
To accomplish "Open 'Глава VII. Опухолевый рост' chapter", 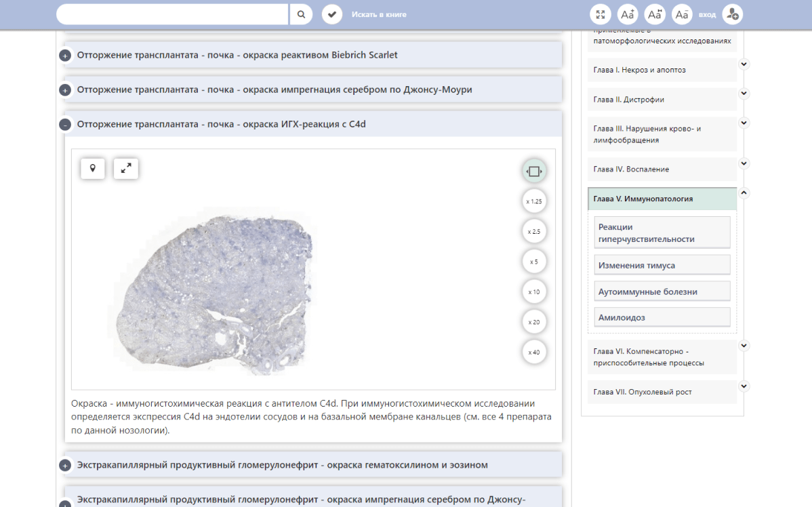I will [x=662, y=392].
